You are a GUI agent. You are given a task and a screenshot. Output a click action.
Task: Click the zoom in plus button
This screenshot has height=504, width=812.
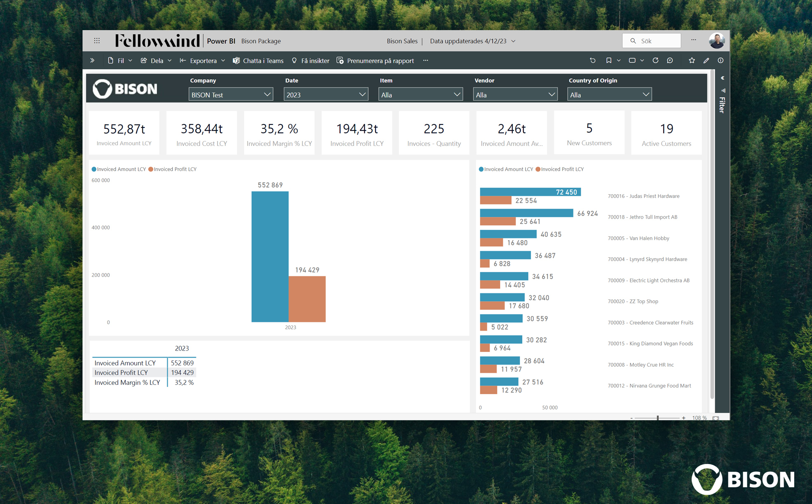[x=684, y=418]
